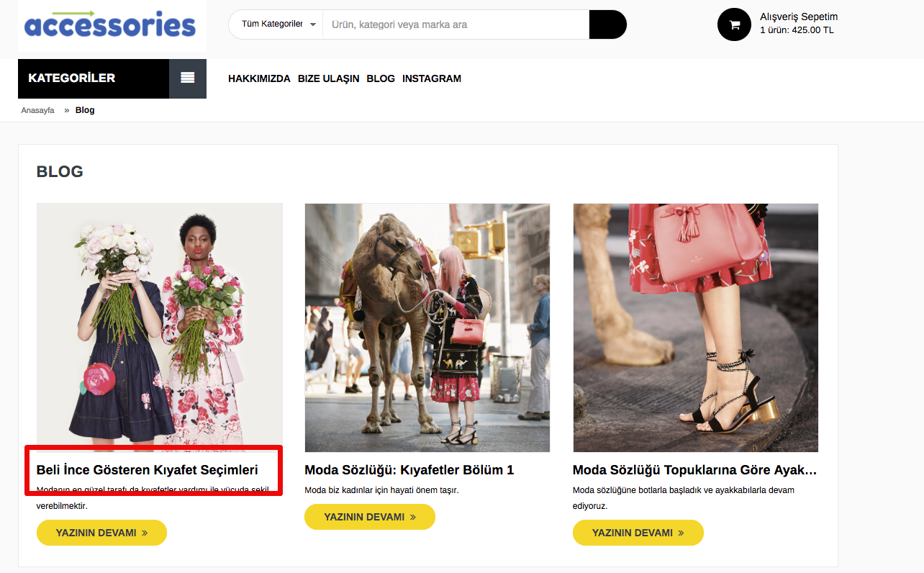This screenshot has width=924, height=573.
Task: Open the Beli İnce Gösteren Kıyafet Seçimleri article
Action: point(147,470)
